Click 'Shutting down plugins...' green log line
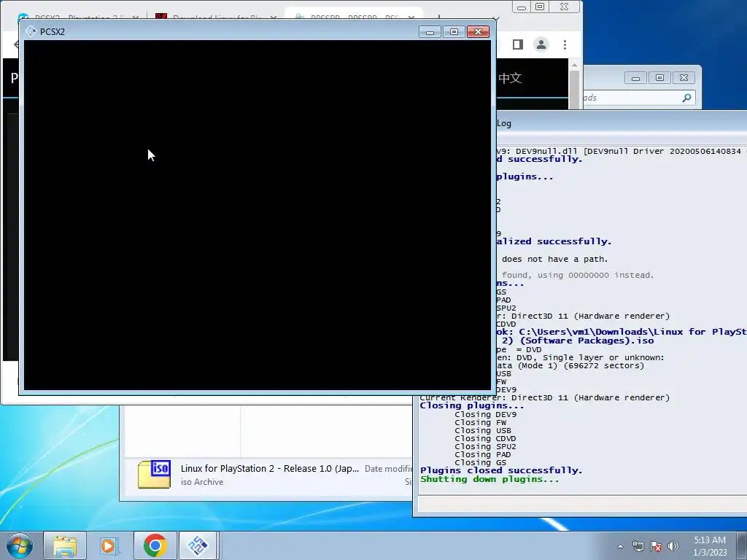 point(489,480)
